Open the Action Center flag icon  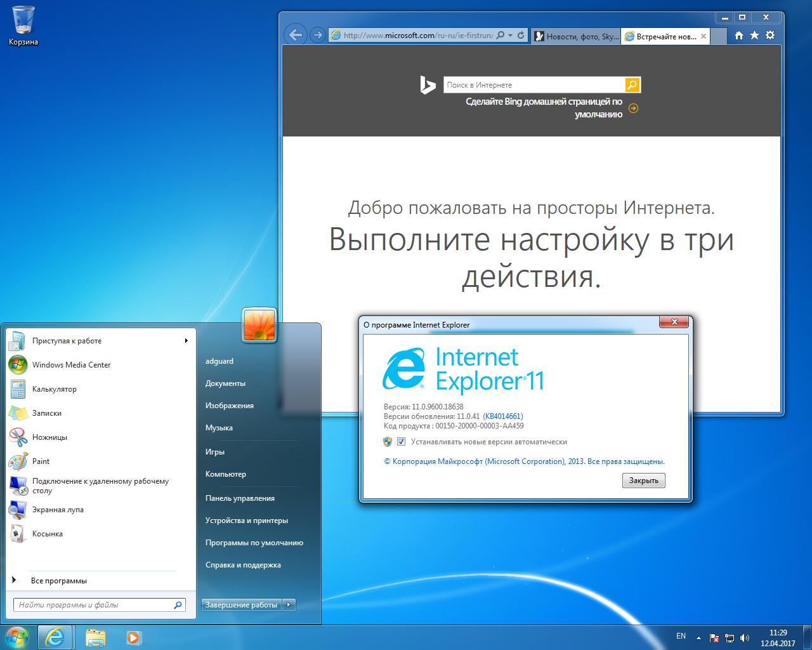click(x=714, y=638)
